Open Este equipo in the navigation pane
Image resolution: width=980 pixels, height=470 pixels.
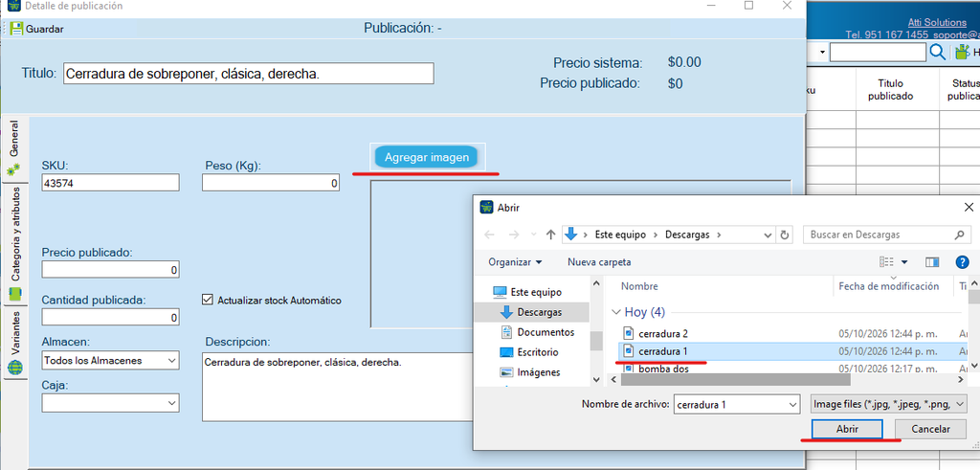[x=535, y=292]
